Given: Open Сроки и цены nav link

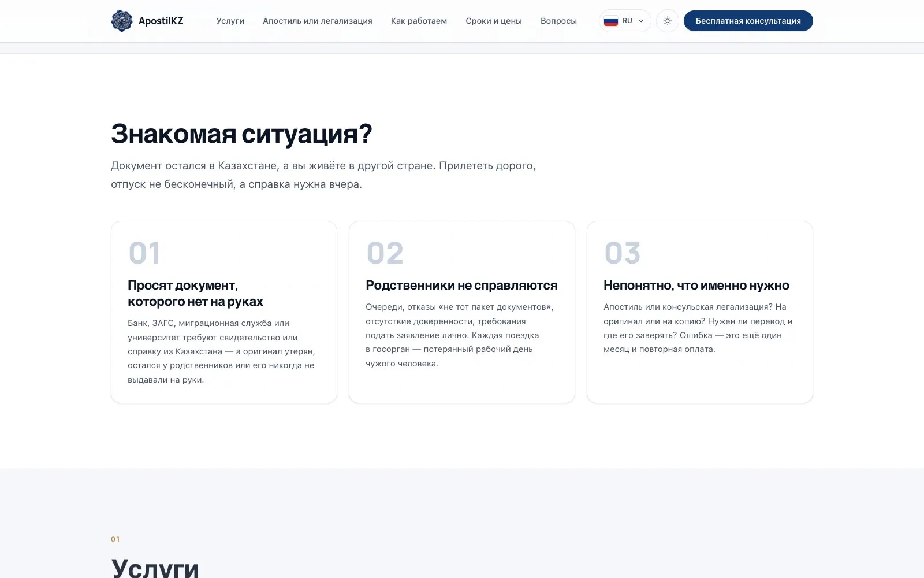Looking at the screenshot, I should pyautogui.click(x=494, y=21).
